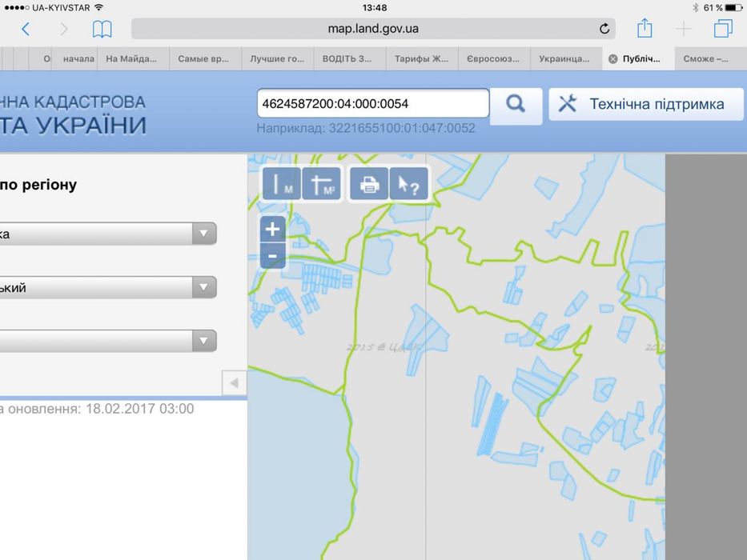This screenshot has height=560, width=747.
Task: Zoom out on the map
Action: pos(272,256)
